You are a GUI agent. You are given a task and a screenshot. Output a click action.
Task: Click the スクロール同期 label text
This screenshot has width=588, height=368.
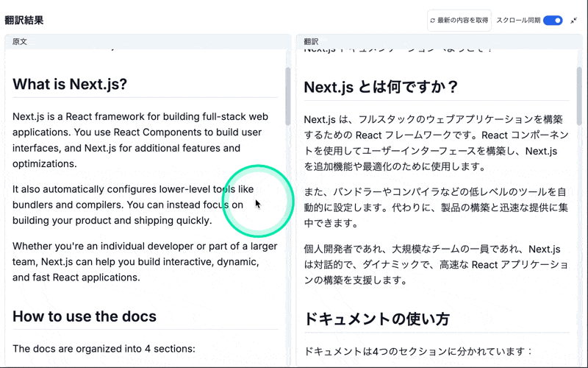[x=518, y=21]
